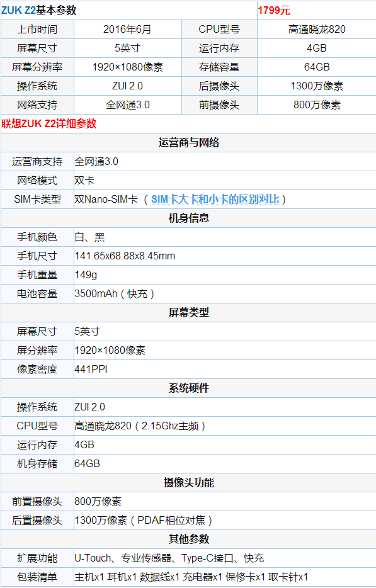Click the 网络模式 label
This screenshot has width=376, height=588.
click(37, 181)
